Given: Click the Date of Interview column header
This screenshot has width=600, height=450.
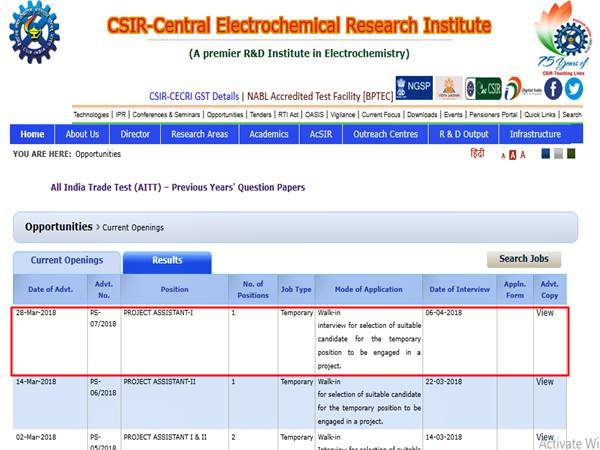Looking at the screenshot, I should pos(460,290).
